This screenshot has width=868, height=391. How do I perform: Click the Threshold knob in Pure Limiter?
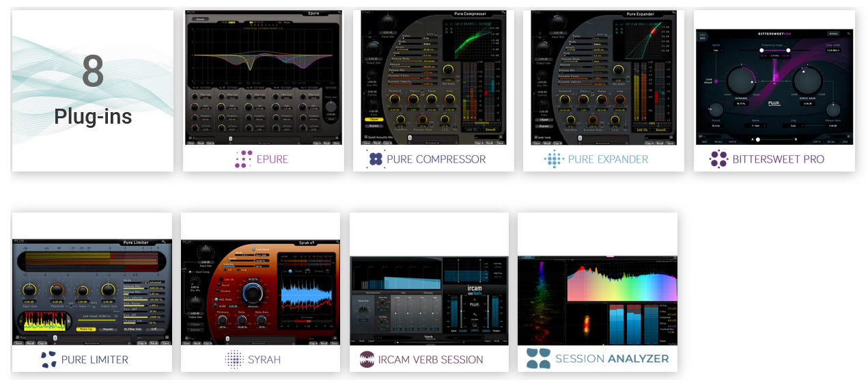[57, 290]
